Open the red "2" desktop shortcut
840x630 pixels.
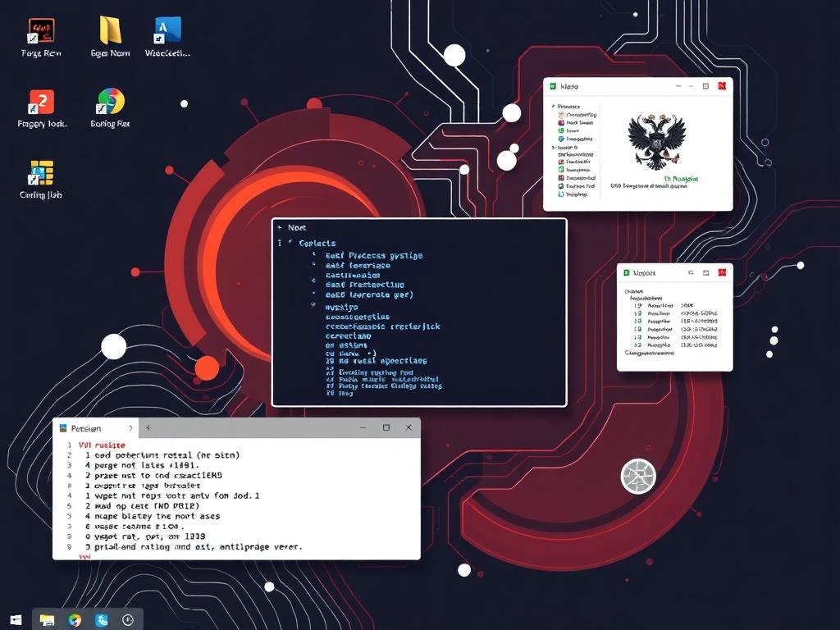pos(41,102)
